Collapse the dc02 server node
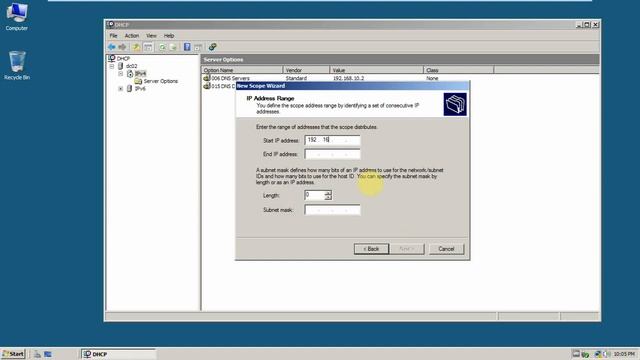The image size is (640, 360). (x=112, y=66)
